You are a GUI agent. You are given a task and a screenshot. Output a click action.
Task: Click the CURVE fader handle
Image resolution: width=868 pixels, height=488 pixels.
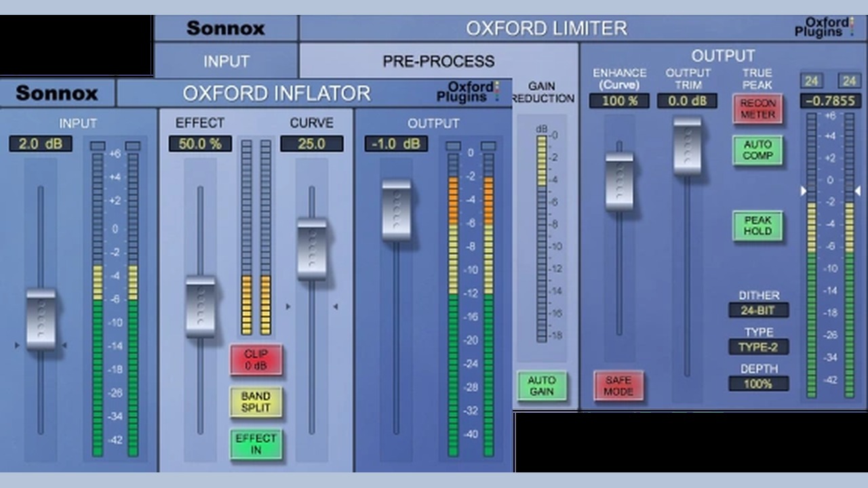(312, 248)
